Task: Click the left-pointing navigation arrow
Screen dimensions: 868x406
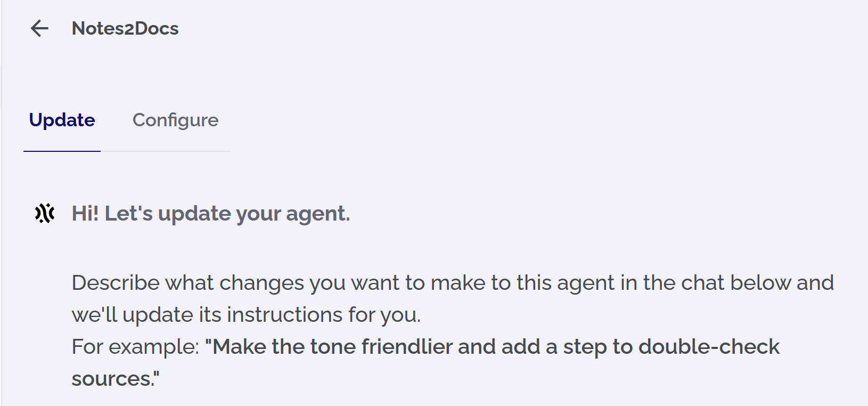Action: [x=39, y=29]
